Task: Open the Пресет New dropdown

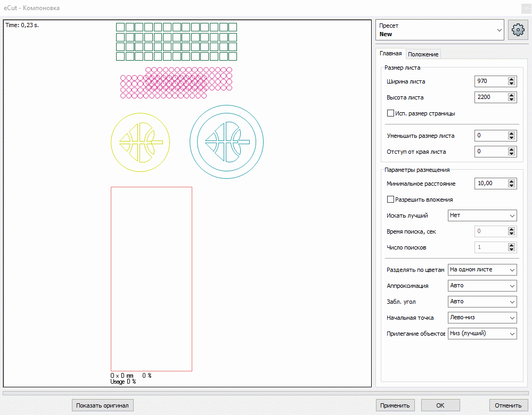Action: (440, 30)
